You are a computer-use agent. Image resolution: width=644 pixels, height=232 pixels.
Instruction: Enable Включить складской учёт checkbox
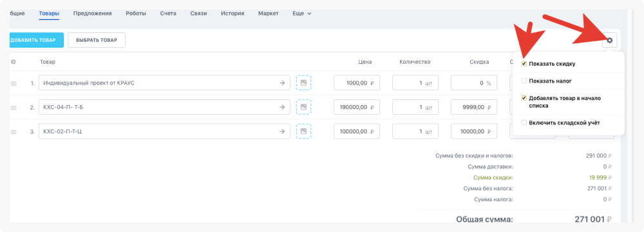point(524,122)
